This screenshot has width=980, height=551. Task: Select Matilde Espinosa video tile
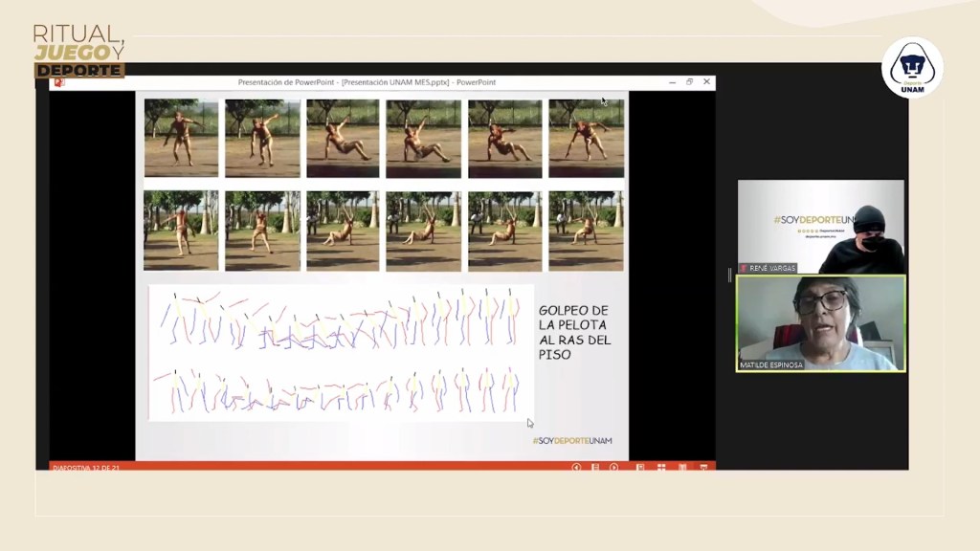pyautogui.click(x=820, y=323)
